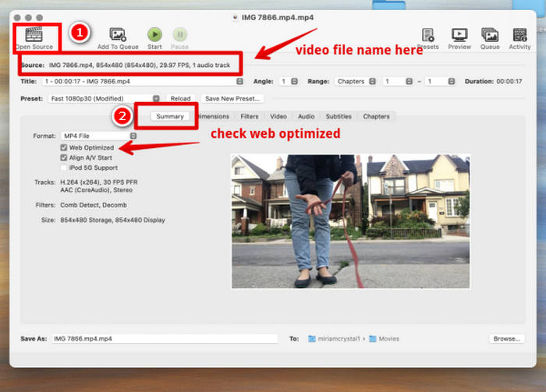546x392 pixels.
Task: Open the Activity log icon
Action: pyautogui.click(x=519, y=35)
